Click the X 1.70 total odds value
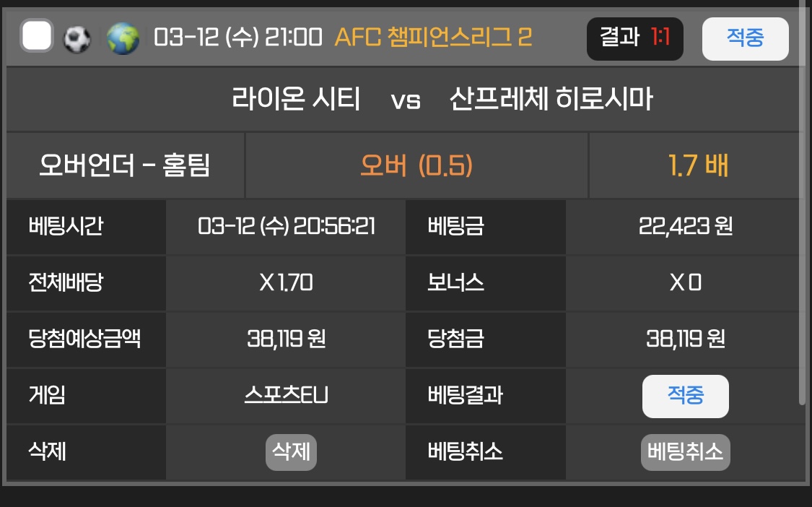Screen dimensions: 812x507 click(x=286, y=282)
